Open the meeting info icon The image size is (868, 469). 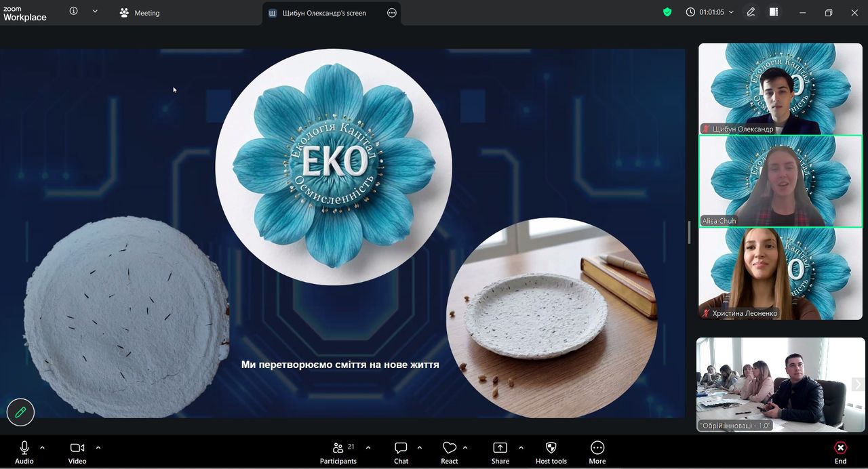click(x=74, y=12)
